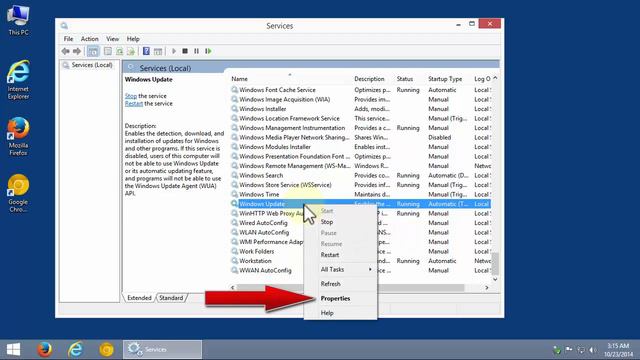This screenshot has width=640, height=360.
Task: Click the Forward arrow in Services toolbar
Action: point(77,51)
